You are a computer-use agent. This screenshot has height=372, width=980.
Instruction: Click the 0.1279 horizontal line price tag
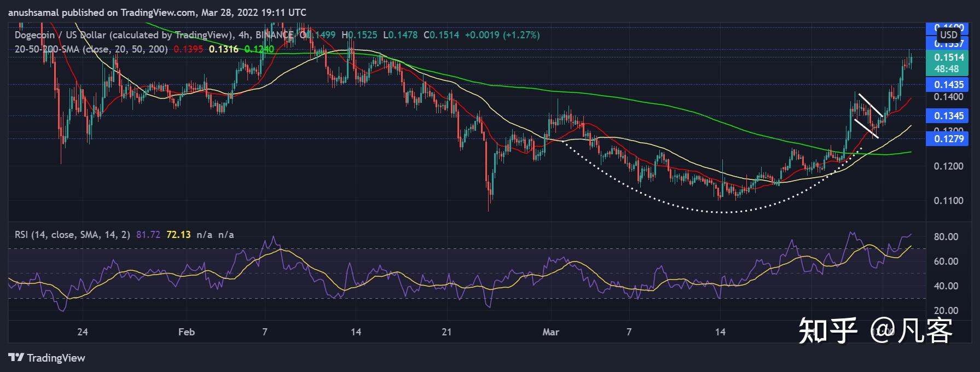[948, 139]
